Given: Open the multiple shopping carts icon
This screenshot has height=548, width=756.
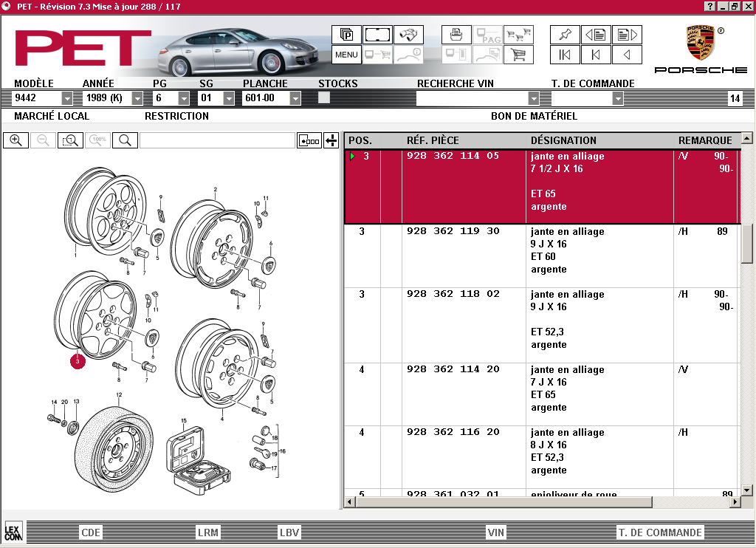Looking at the screenshot, I should [x=518, y=35].
